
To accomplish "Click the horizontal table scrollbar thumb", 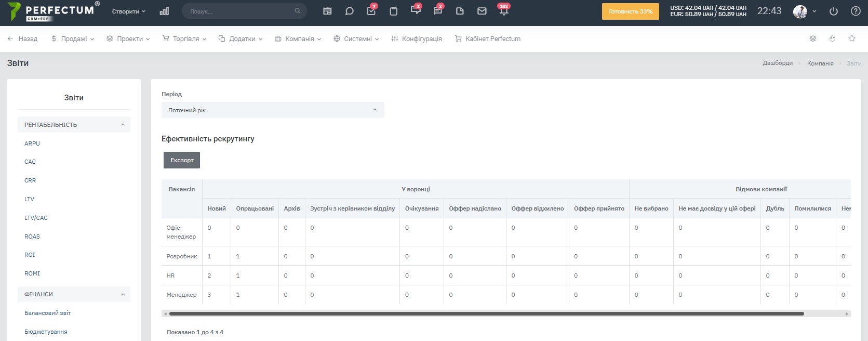I will [x=487, y=314].
